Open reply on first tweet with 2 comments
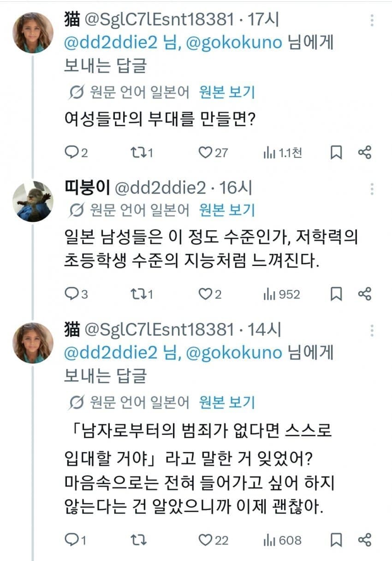 pos(76,153)
